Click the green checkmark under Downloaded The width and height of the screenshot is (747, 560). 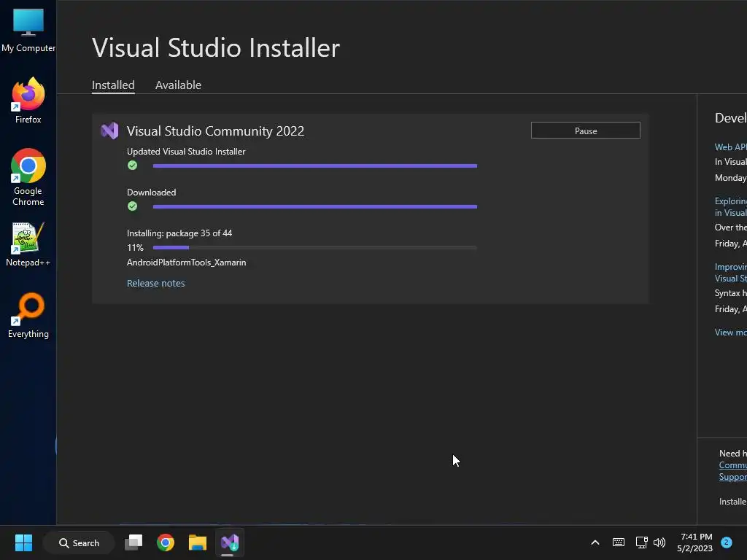point(133,206)
